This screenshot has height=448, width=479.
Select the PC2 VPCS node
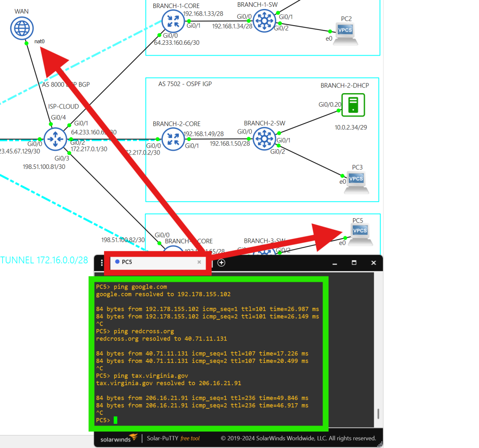pos(346,31)
